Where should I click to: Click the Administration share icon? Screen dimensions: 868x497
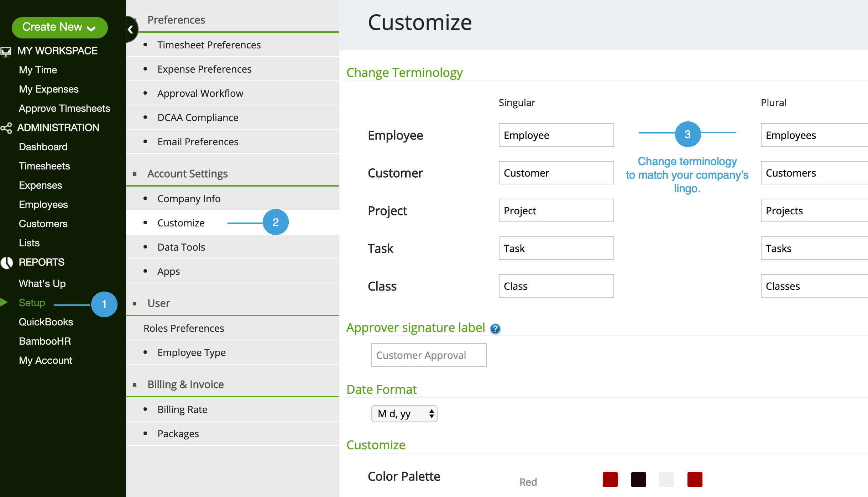(x=6, y=128)
